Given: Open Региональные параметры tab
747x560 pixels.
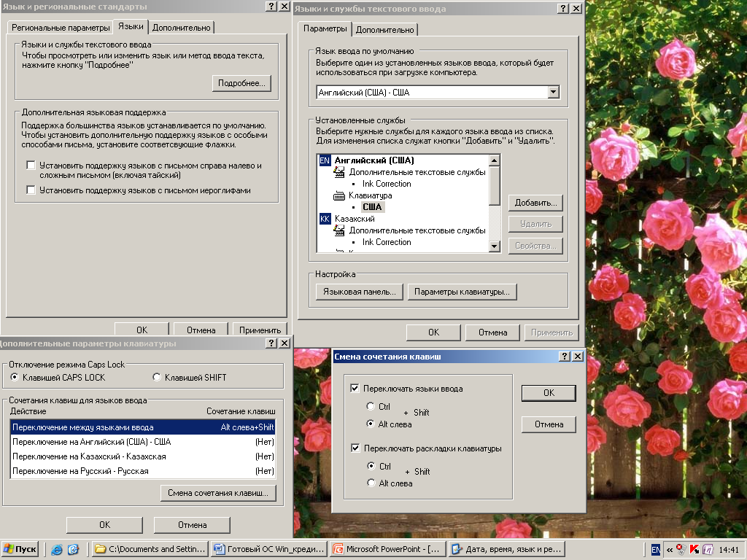Looking at the screenshot, I should (x=61, y=28).
